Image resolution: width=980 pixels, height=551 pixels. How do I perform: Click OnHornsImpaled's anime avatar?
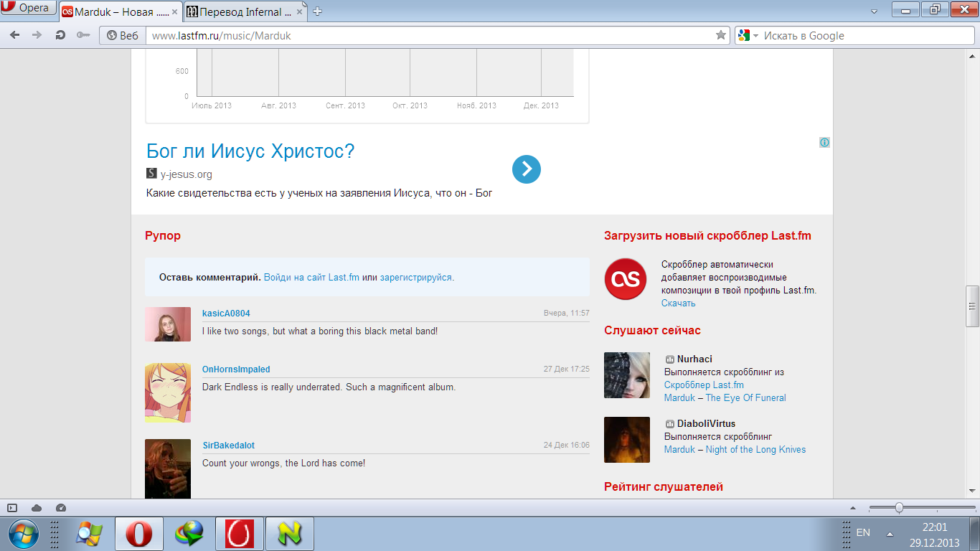coord(168,393)
